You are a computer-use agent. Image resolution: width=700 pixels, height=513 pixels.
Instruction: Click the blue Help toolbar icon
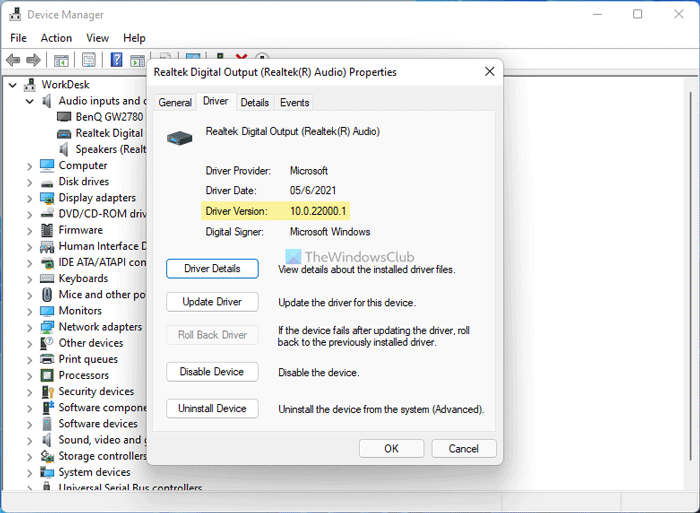pyautogui.click(x=116, y=61)
